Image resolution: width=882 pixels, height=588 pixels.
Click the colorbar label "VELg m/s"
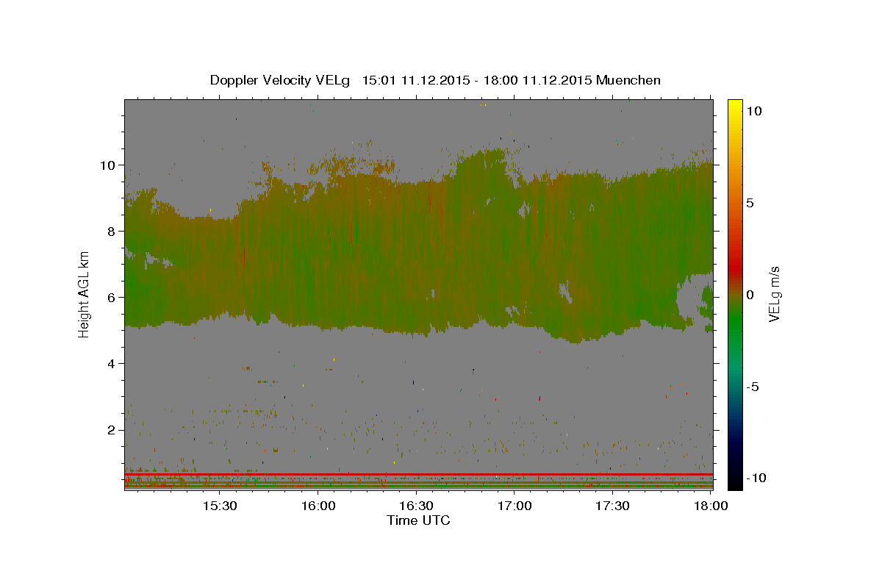[774, 295]
